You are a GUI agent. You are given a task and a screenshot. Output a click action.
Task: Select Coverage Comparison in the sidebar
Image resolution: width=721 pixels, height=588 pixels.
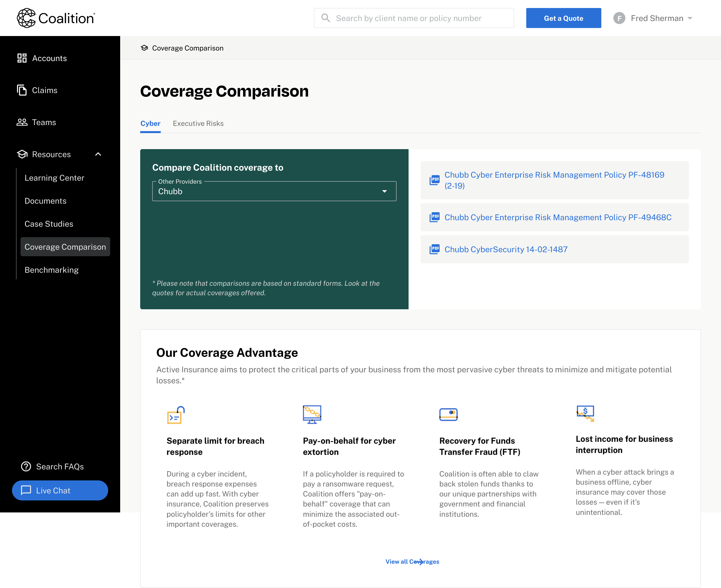click(65, 246)
